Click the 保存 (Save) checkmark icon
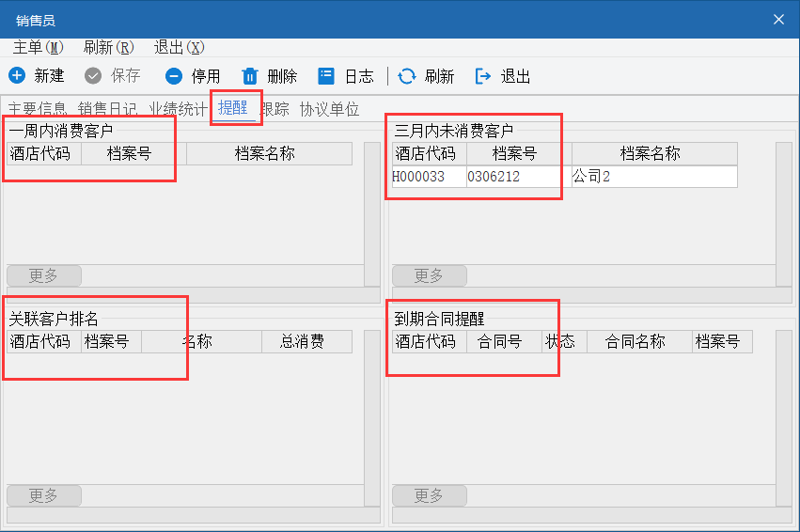This screenshot has width=800, height=532. 93,76
